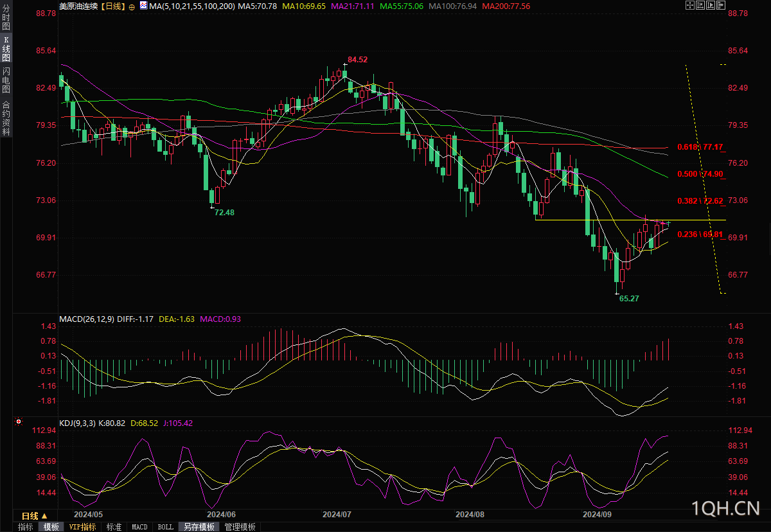Click the play-forward chart axis icon
The height and width of the screenshot is (532, 771).
(x=711, y=5)
